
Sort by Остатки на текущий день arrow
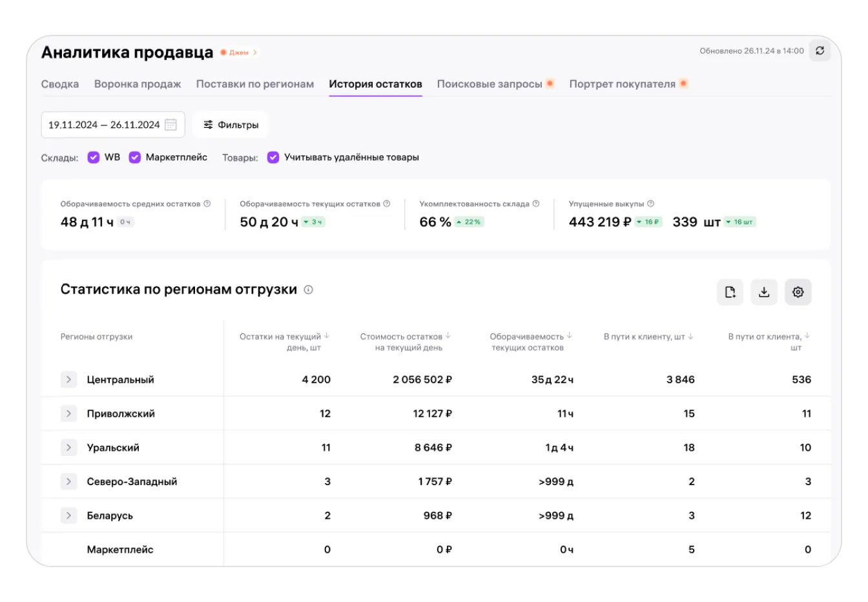pyautogui.click(x=327, y=336)
